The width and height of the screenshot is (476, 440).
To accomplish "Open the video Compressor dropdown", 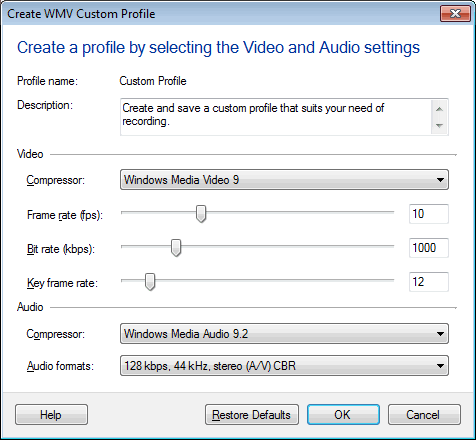I will tap(284, 180).
